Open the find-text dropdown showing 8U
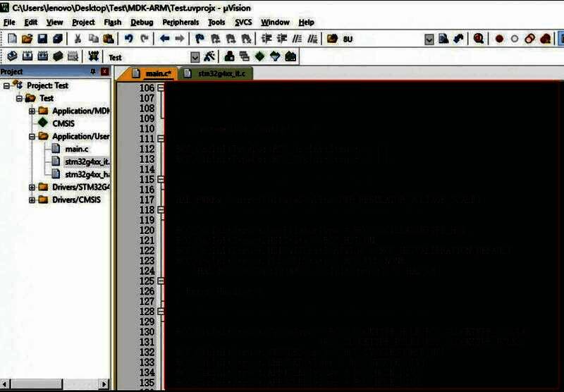The height and width of the screenshot is (392, 564). [x=429, y=39]
